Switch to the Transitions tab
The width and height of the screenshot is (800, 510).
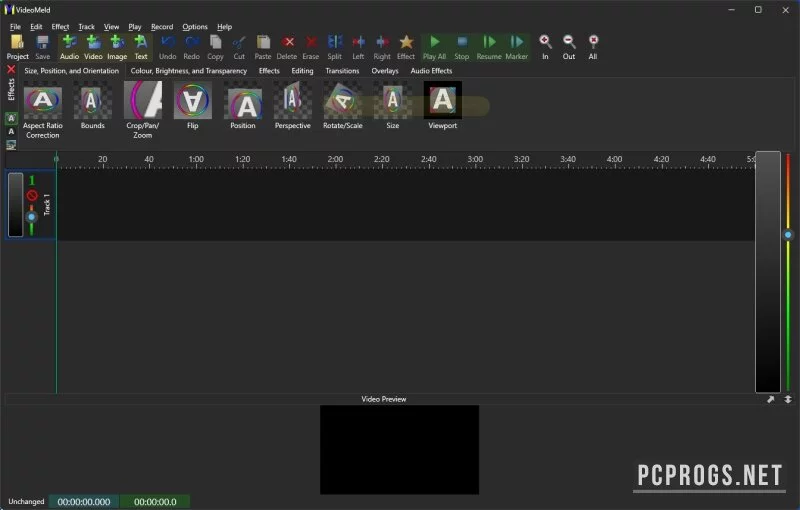[x=342, y=71]
